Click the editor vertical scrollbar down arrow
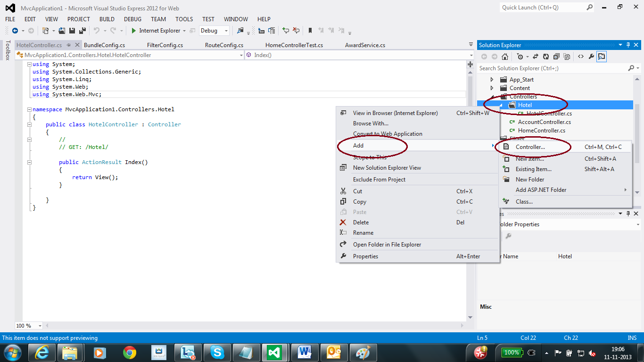This screenshot has width=644, height=362. tap(470, 318)
